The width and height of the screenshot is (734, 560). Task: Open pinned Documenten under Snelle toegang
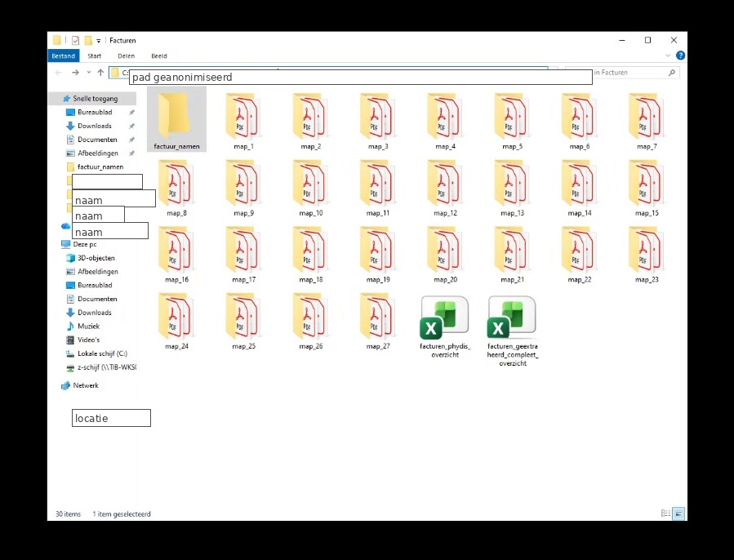click(97, 140)
